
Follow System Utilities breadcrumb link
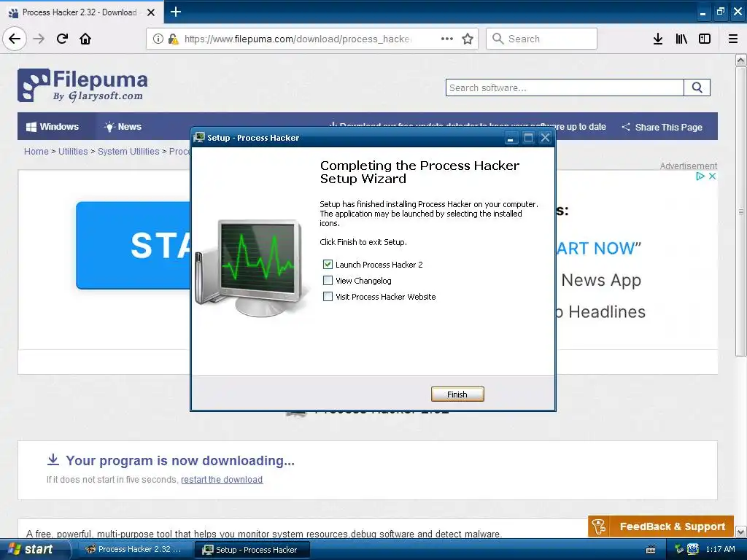tap(128, 152)
